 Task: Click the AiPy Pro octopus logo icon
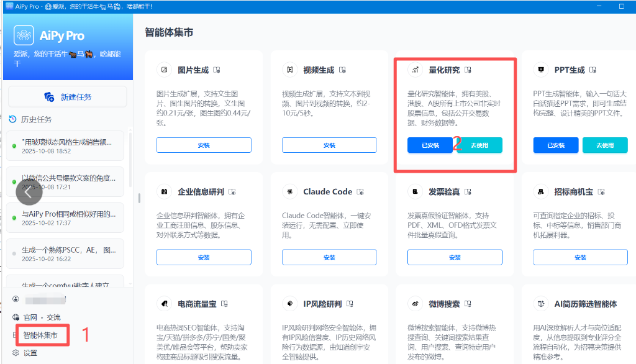[x=24, y=35]
